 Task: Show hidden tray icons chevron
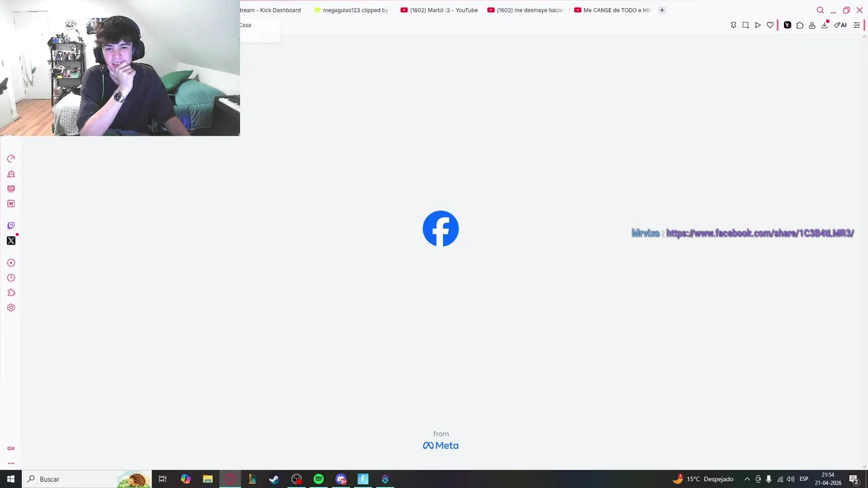(747, 479)
